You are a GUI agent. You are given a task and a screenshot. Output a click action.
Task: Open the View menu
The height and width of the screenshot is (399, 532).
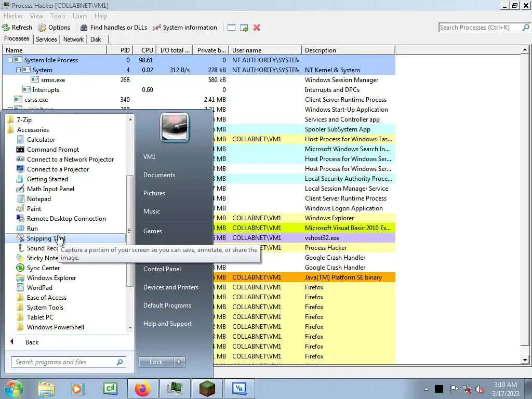[x=36, y=16]
